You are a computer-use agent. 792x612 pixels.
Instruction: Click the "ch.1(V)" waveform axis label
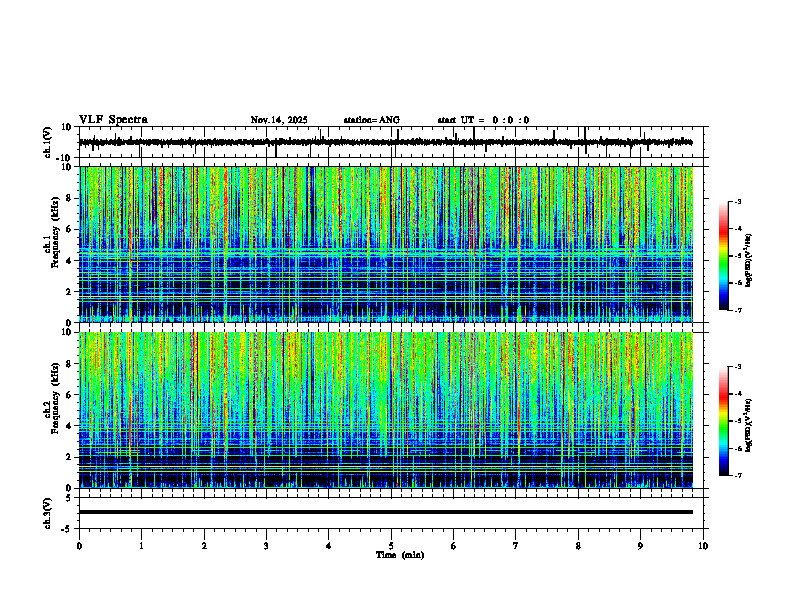click(x=47, y=142)
